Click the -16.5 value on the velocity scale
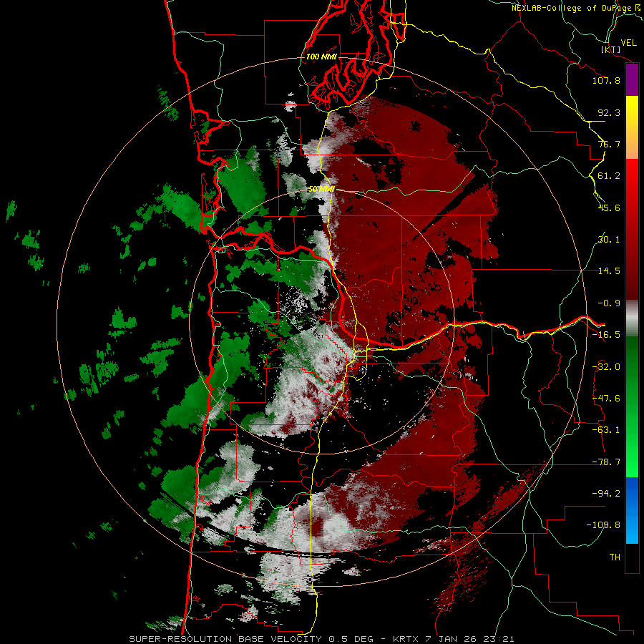Viewport: 644px width, 644px height. 606,335
